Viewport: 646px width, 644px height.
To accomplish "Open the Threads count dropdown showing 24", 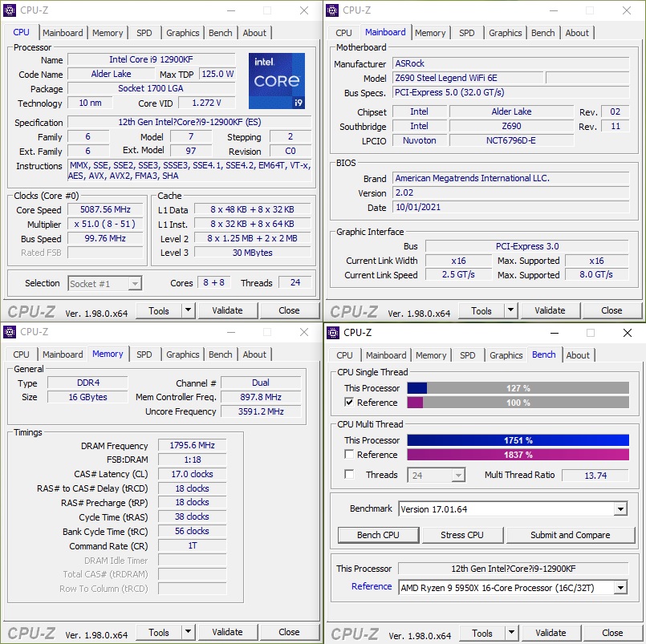I will tap(436, 475).
